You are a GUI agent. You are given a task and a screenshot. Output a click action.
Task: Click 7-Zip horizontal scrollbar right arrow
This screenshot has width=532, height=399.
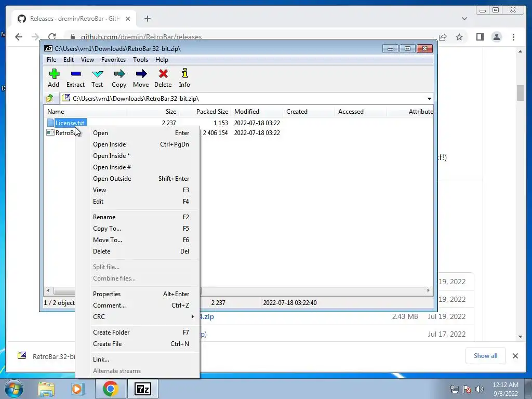pos(428,290)
